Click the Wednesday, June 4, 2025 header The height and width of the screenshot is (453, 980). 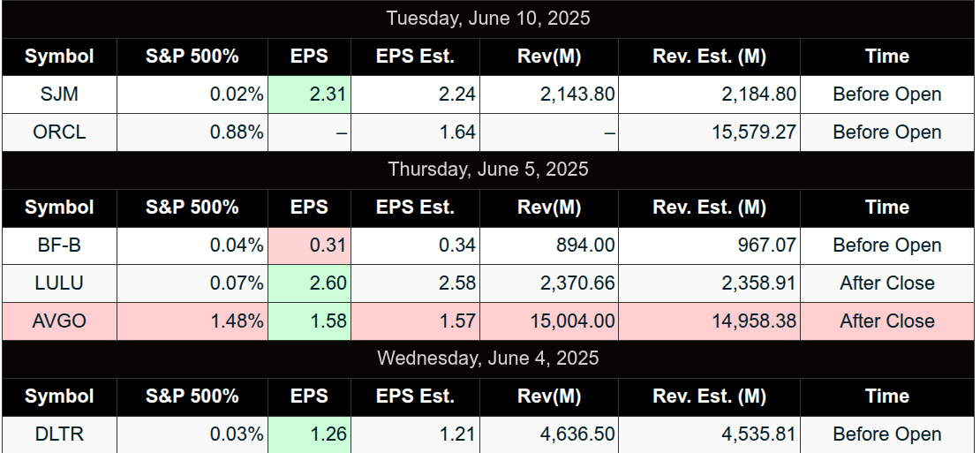(x=488, y=358)
